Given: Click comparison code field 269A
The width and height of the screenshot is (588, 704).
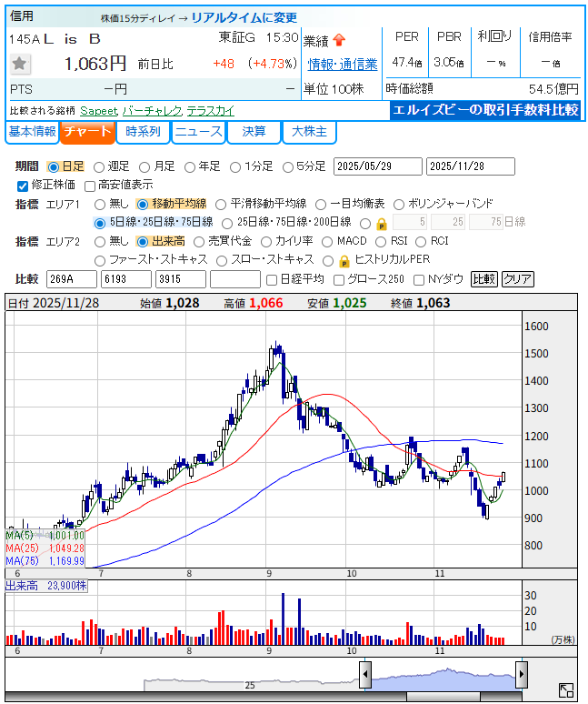Looking at the screenshot, I should click(72, 279).
